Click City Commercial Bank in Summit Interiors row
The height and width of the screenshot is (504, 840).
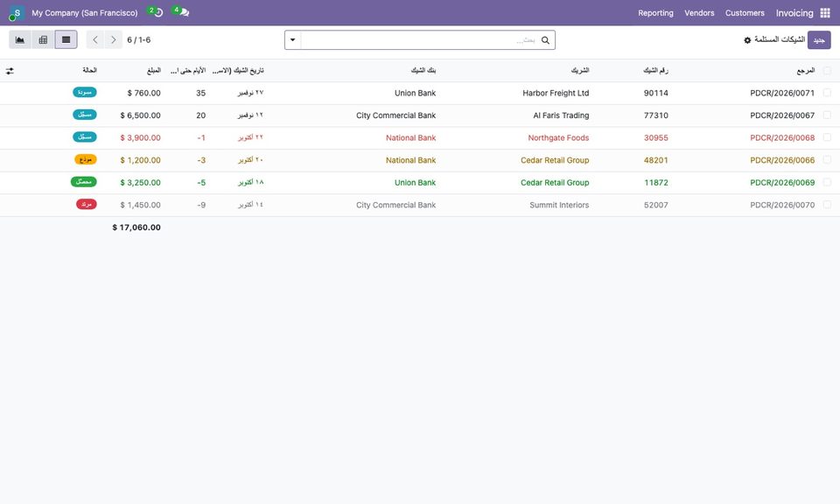click(x=395, y=205)
